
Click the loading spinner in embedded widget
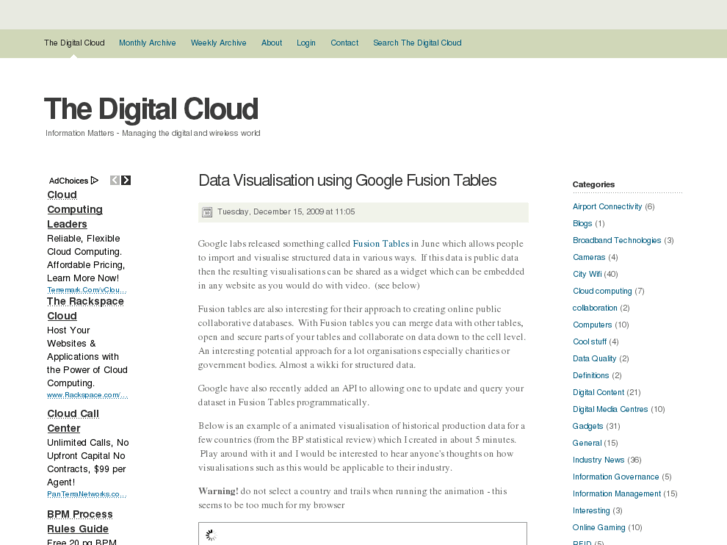[x=211, y=535]
